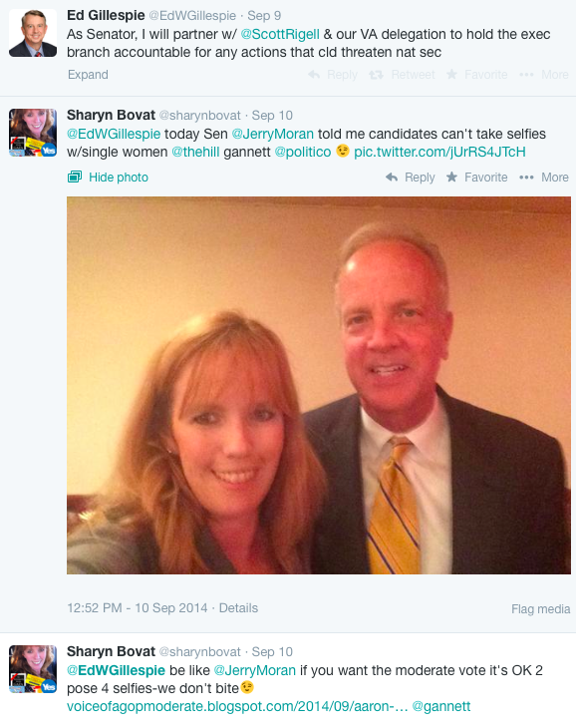
Task: Click Reply arrow icon on Sharyn's selfie tweet
Action: point(392,178)
